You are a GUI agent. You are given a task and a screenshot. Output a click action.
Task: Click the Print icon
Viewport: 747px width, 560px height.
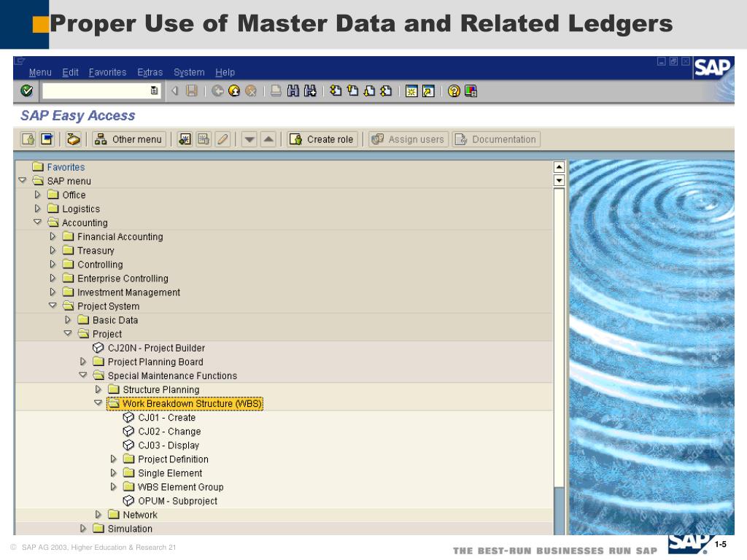pyautogui.click(x=276, y=90)
